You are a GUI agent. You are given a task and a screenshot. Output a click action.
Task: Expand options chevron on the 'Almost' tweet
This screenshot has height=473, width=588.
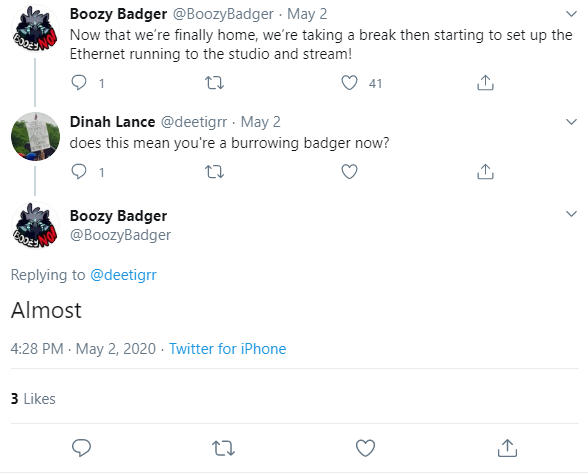point(571,214)
